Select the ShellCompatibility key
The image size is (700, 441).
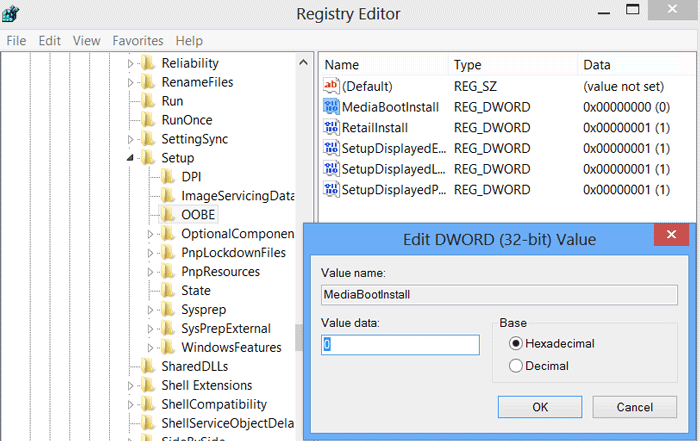214,404
